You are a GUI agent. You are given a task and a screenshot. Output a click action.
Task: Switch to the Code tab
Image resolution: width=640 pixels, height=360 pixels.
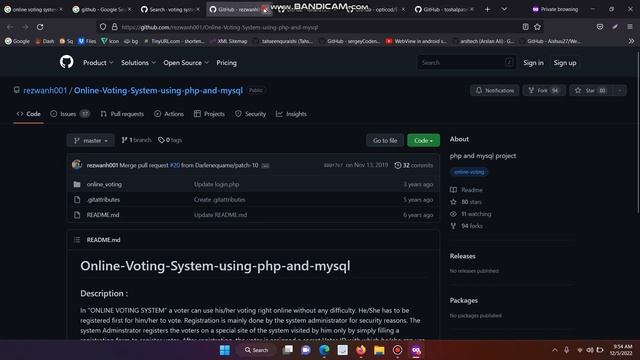click(x=29, y=114)
